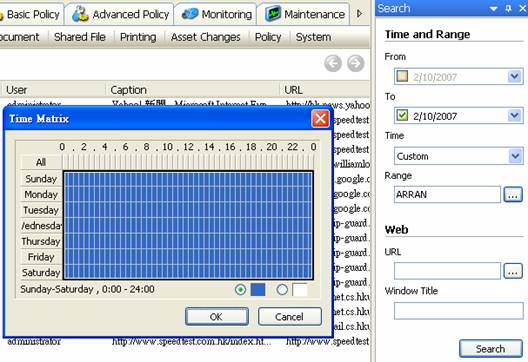
Task: Click the Maintenance monitor icon
Action: pos(273,14)
